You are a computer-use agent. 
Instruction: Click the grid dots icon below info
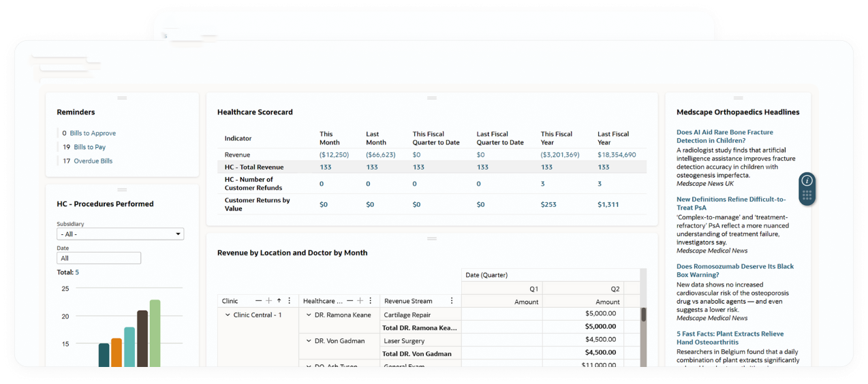(x=807, y=196)
